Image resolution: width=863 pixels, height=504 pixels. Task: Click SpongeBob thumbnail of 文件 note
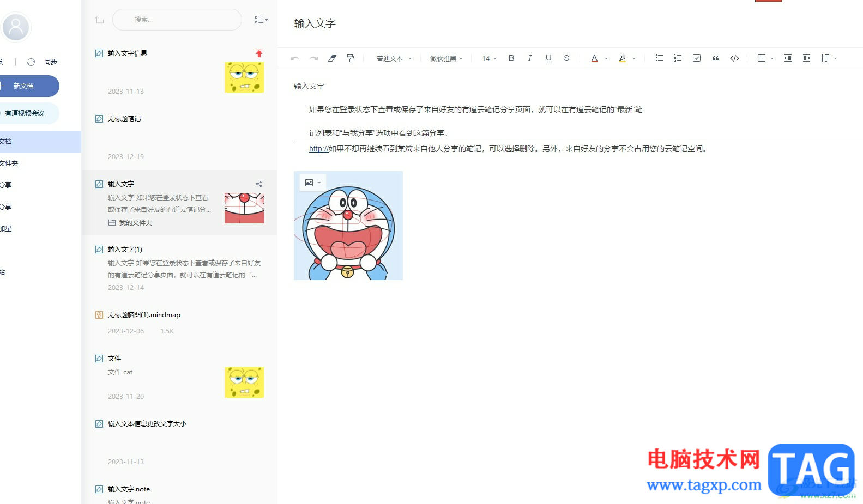(244, 382)
